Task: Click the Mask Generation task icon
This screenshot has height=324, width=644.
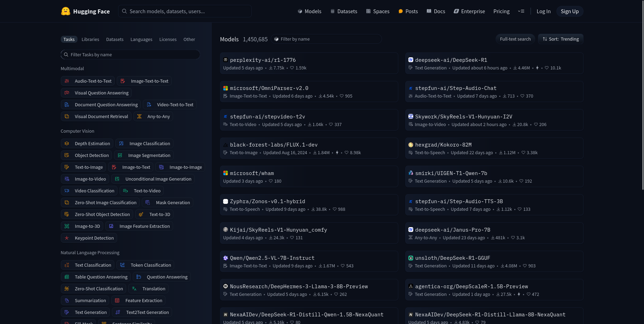Action: (148, 202)
